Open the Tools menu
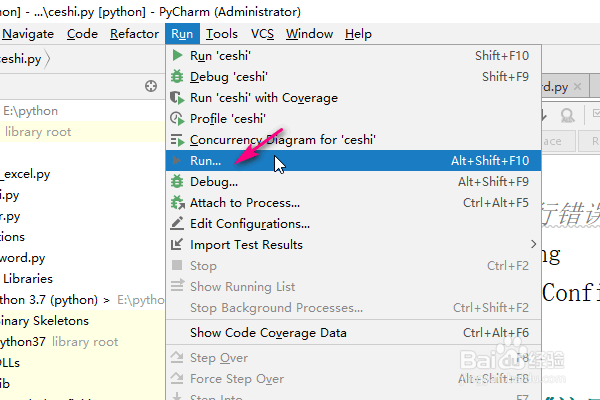The width and height of the screenshot is (600, 400). click(x=221, y=34)
